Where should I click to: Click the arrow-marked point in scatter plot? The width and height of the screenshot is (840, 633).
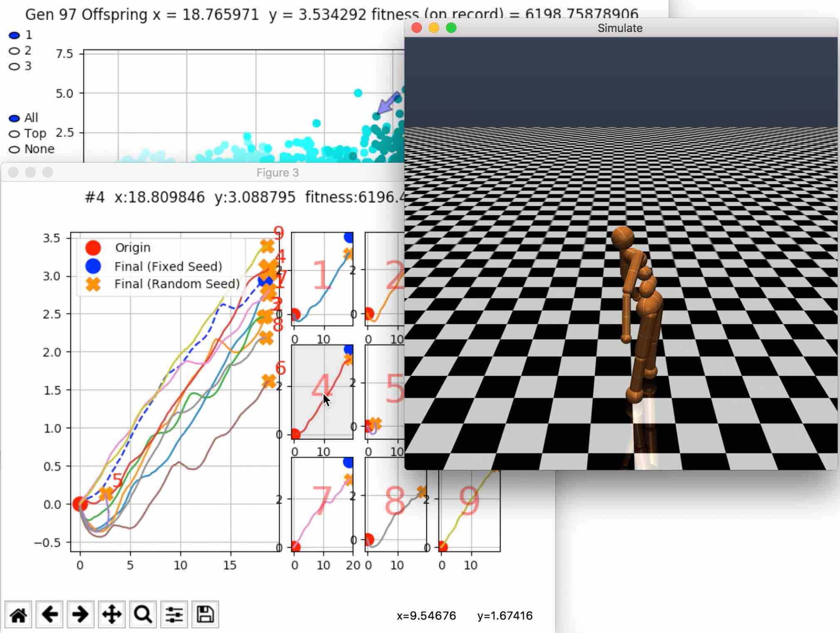(376, 116)
